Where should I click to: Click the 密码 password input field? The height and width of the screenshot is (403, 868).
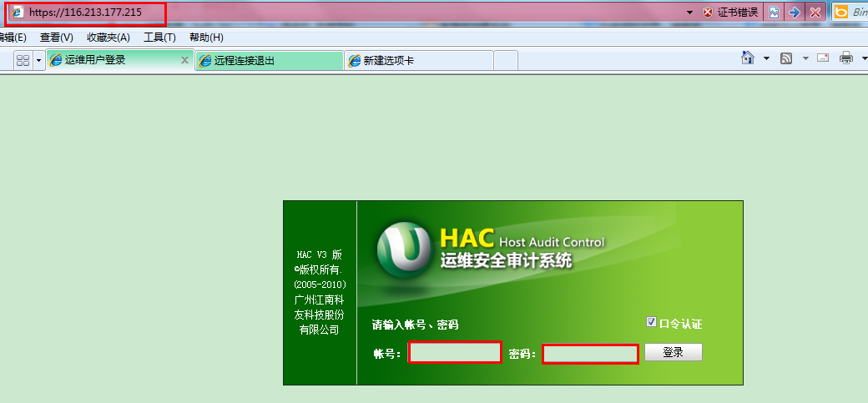590,354
